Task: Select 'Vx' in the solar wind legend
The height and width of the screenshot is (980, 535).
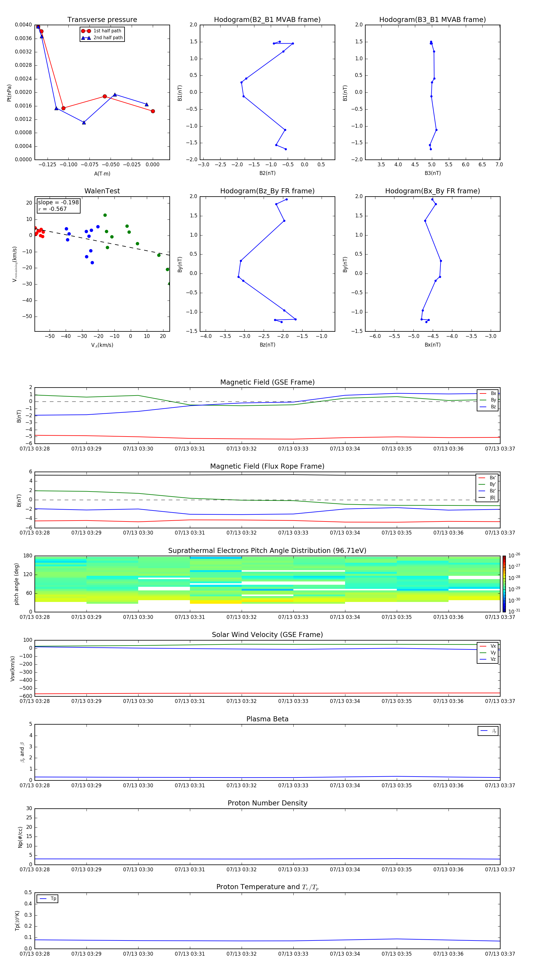Action: [488, 646]
